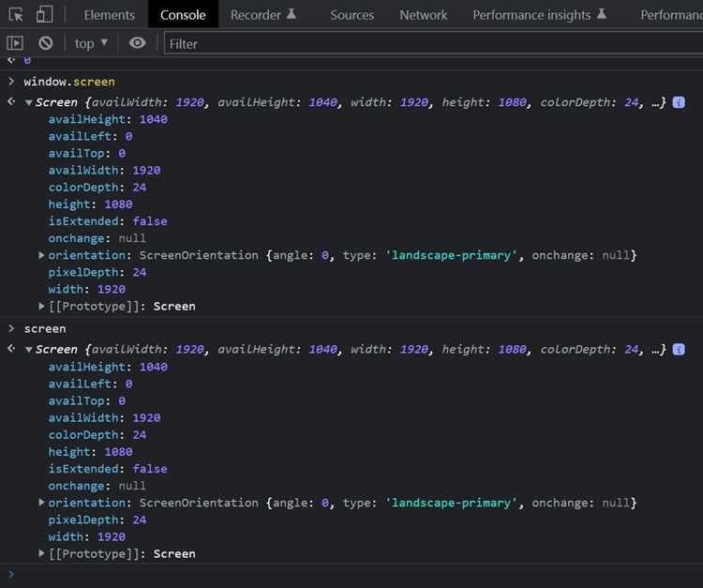Click the Performance insights flask icon
This screenshot has width=703, height=588.
[602, 14]
